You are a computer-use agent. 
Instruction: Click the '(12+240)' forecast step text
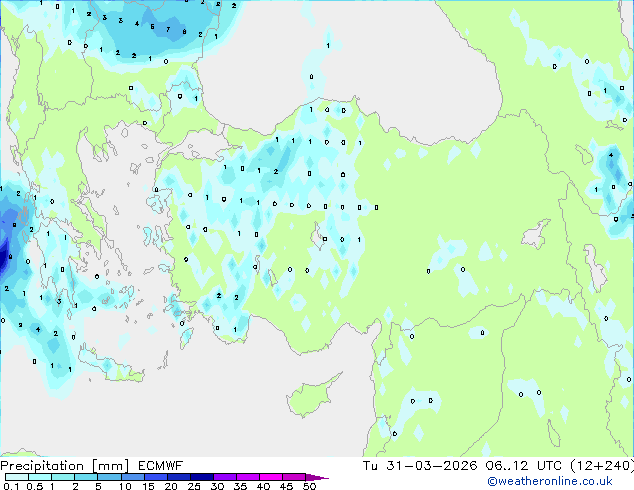602,466
